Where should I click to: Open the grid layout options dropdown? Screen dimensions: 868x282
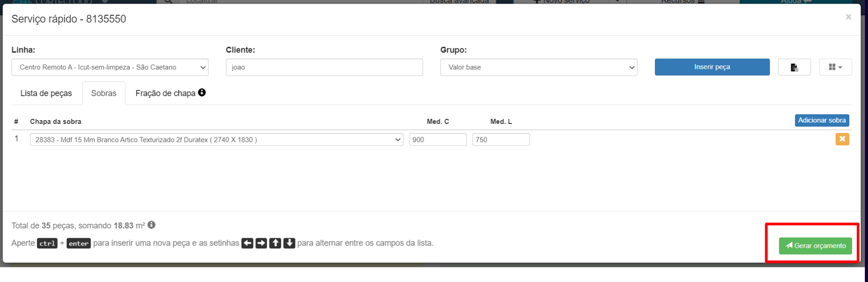pyautogui.click(x=835, y=67)
